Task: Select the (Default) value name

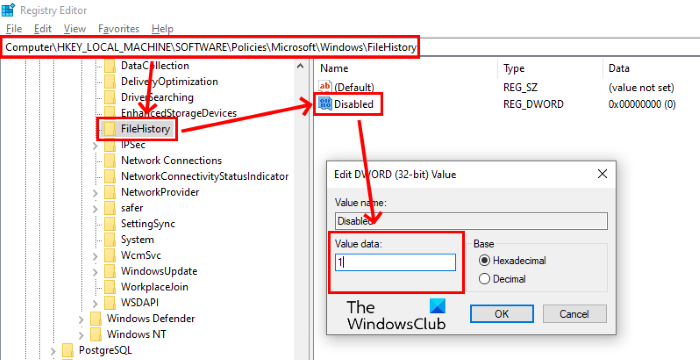Action: point(354,87)
